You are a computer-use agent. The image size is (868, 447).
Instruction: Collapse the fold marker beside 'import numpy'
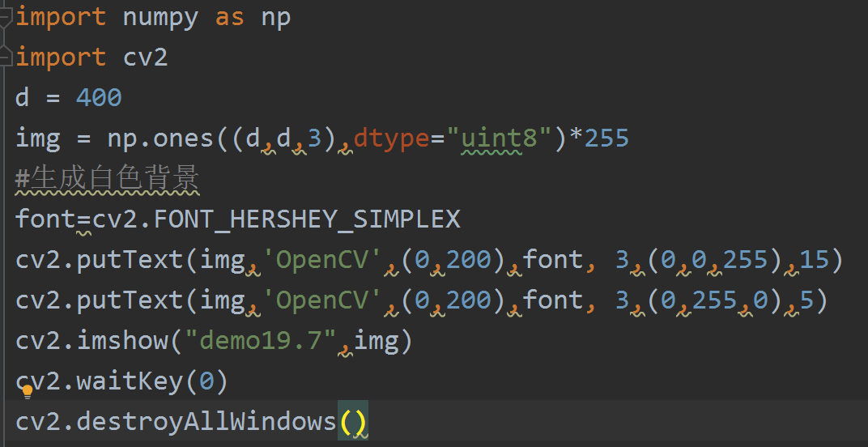[x=4, y=17]
